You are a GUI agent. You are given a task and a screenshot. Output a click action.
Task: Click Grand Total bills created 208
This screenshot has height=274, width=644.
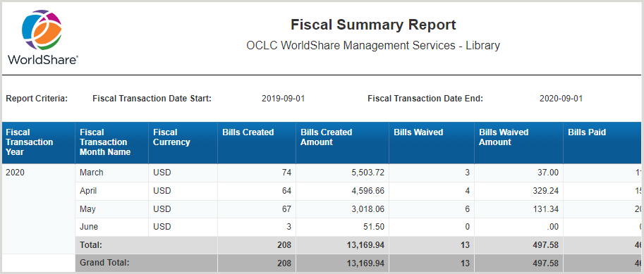pos(284,263)
